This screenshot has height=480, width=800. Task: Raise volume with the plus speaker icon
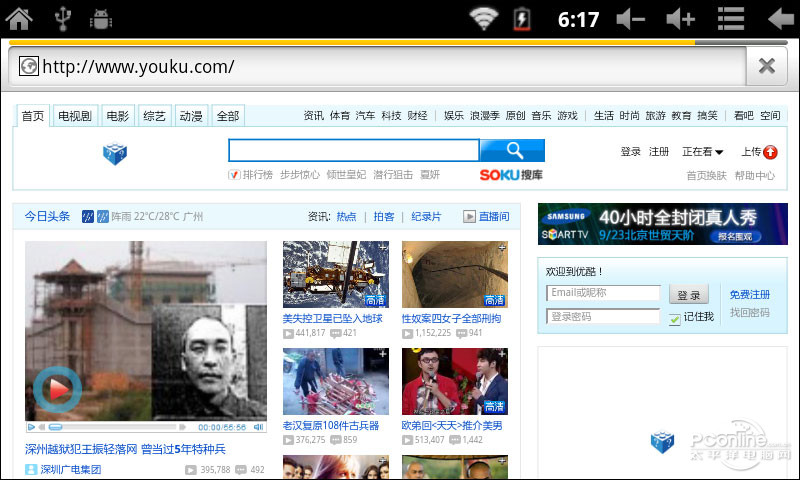[x=681, y=19]
